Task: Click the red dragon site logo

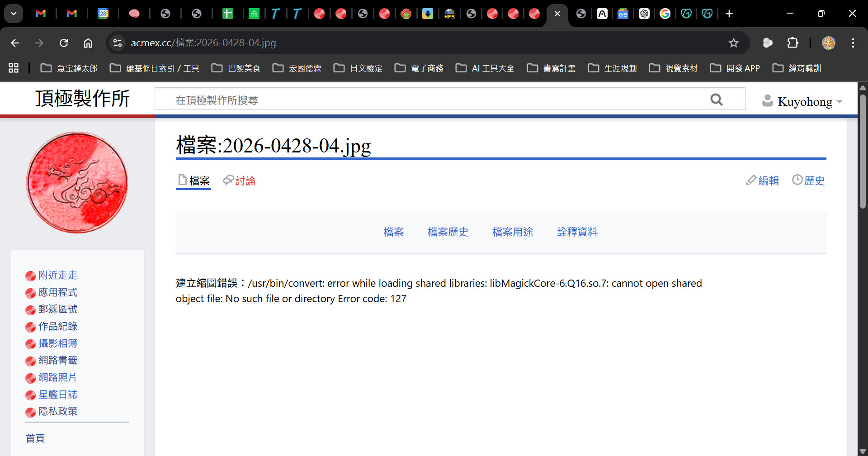Action: click(x=77, y=182)
